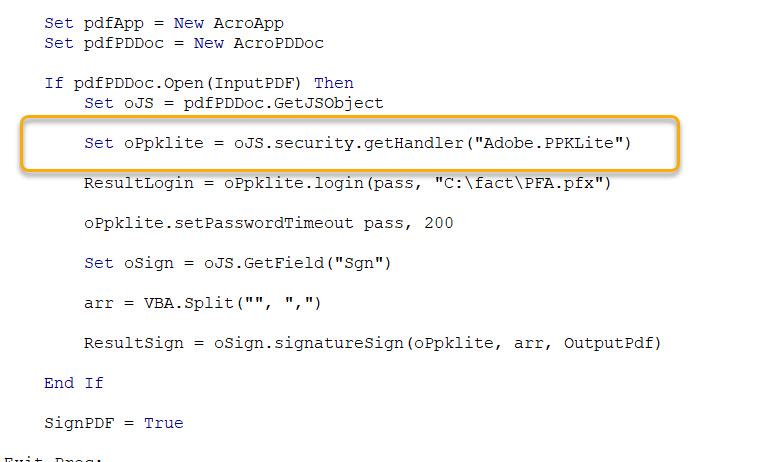The width and height of the screenshot is (772, 462).
Task: Click the "SignPDF = True" line
Action: [x=113, y=423]
